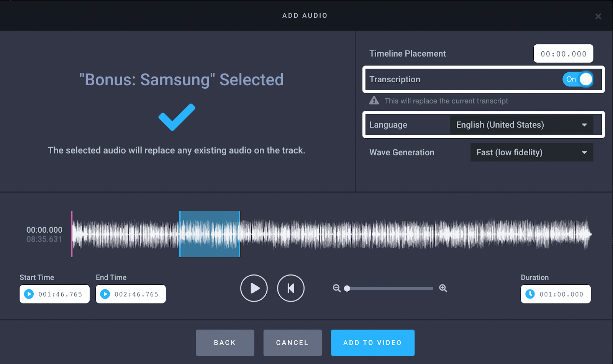Click the Cancel button
Viewport: 613px width, 364px height.
point(292,343)
